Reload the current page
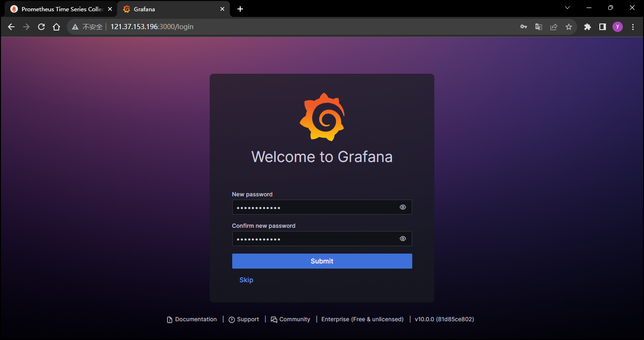This screenshot has width=644, height=340. 41,27
